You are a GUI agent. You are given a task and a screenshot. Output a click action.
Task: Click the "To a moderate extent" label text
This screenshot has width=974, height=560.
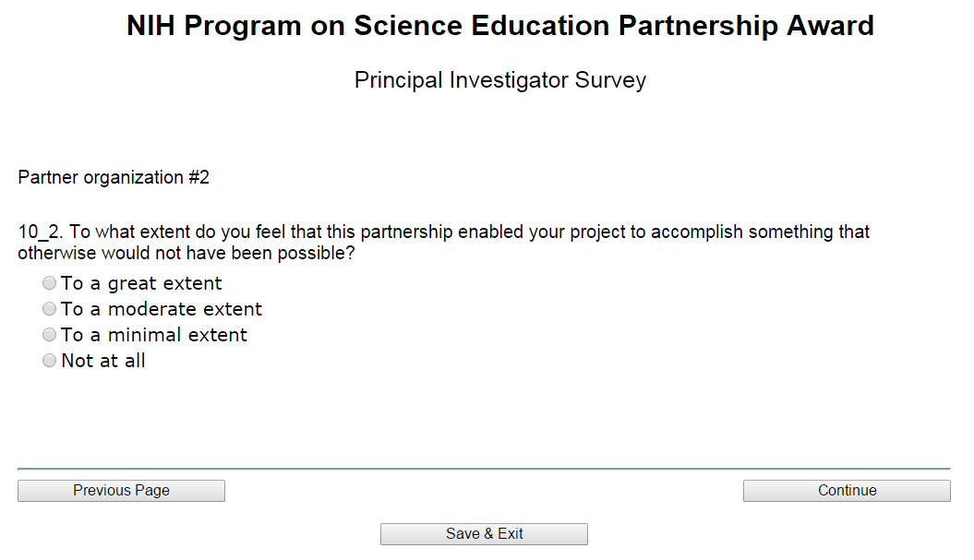[162, 309]
